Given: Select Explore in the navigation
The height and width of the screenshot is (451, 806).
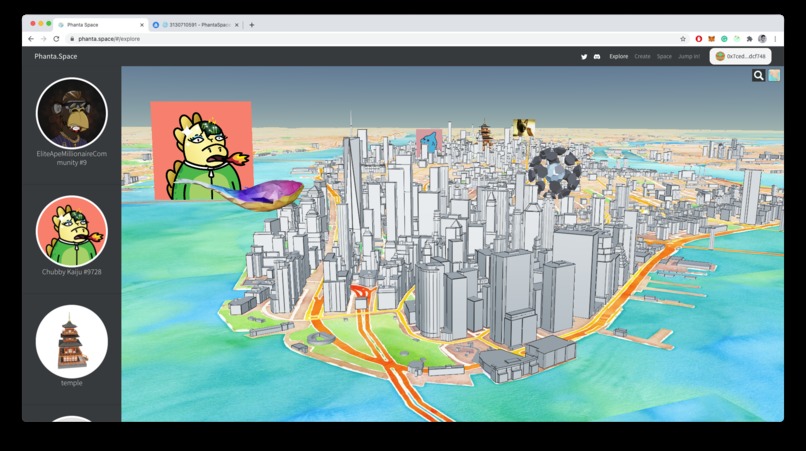Looking at the screenshot, I should (x=619, y=57).
